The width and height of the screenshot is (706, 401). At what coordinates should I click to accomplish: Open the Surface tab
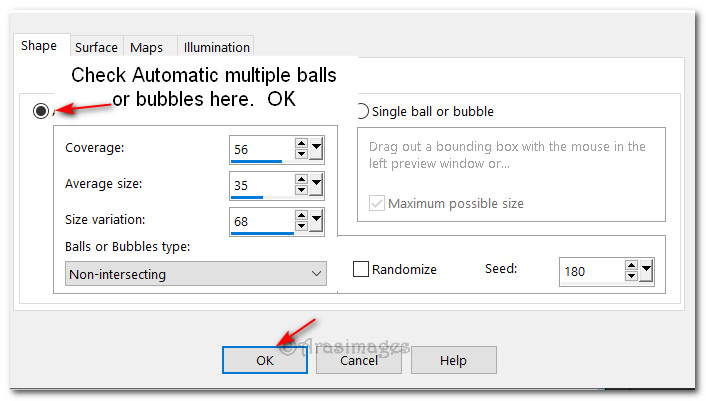click(96, 47)
